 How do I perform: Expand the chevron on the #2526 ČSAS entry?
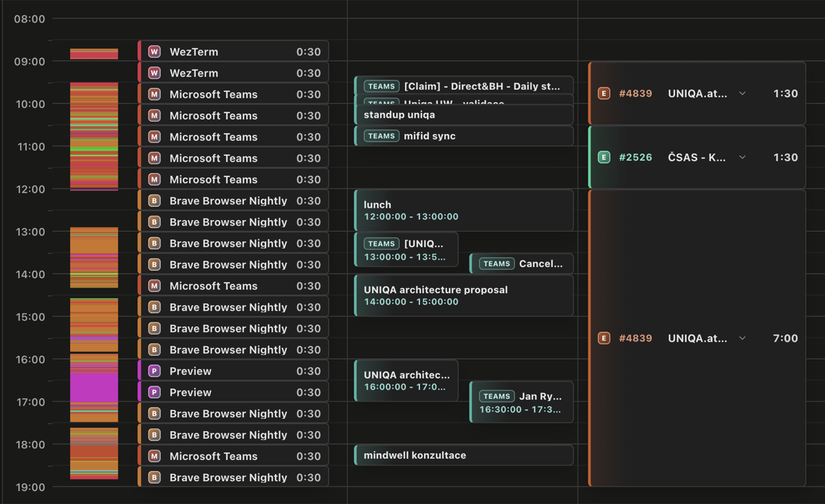(x=742, y=157)
